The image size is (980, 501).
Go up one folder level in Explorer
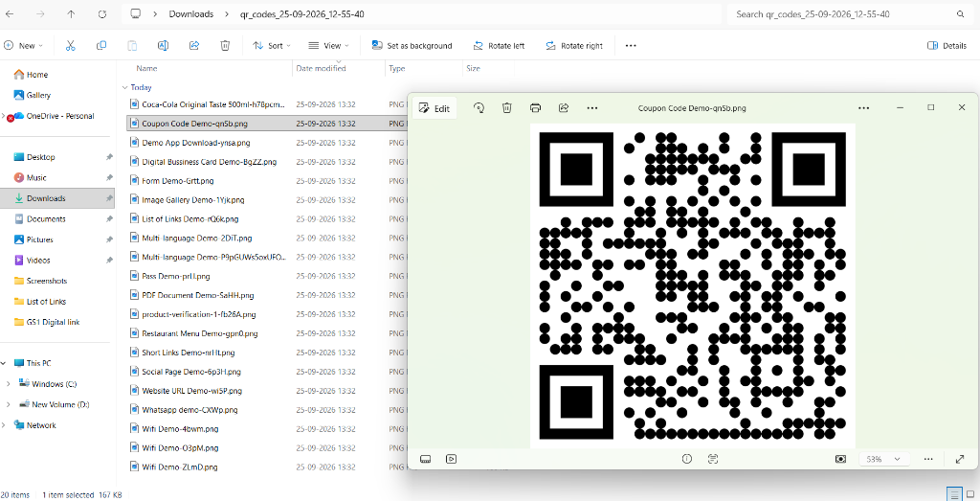[71, 13]
